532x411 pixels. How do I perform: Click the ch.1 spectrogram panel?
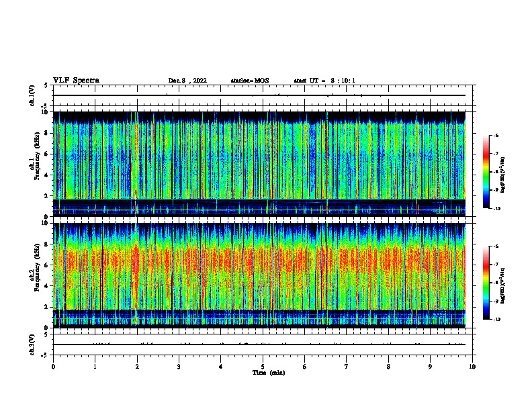coord(259,164)
